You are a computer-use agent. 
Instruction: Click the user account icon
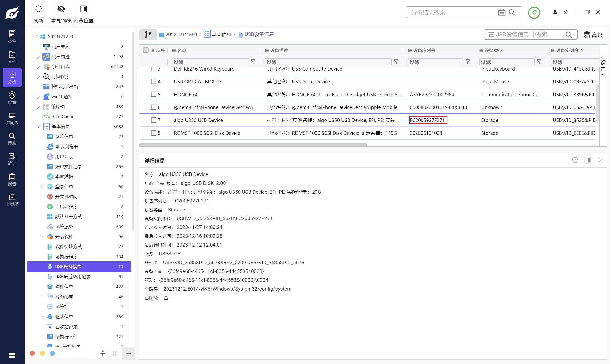click(x=555, y=12)
